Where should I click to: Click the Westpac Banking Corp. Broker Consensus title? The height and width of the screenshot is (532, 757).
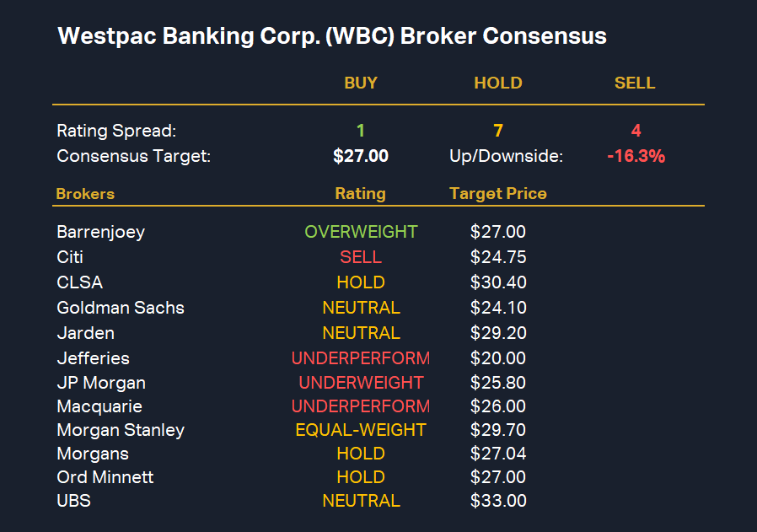331,36
